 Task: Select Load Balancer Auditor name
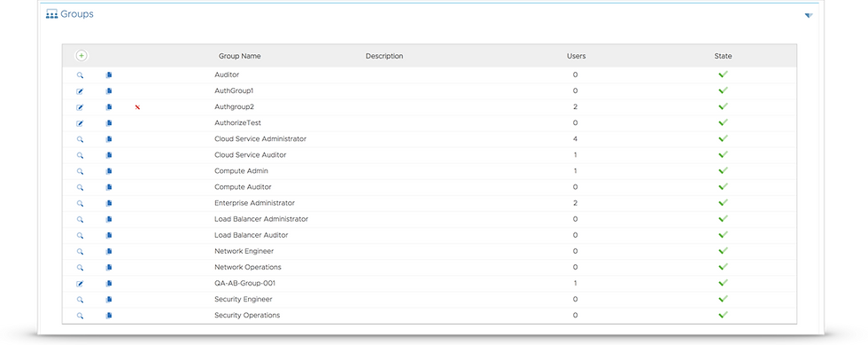252,235
